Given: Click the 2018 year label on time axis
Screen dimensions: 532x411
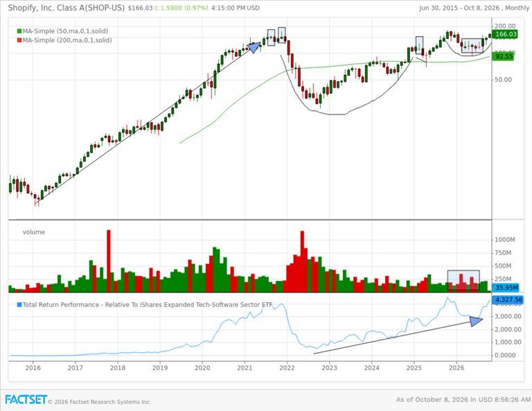Looking at the screenshot, I should tap(118, 368).
